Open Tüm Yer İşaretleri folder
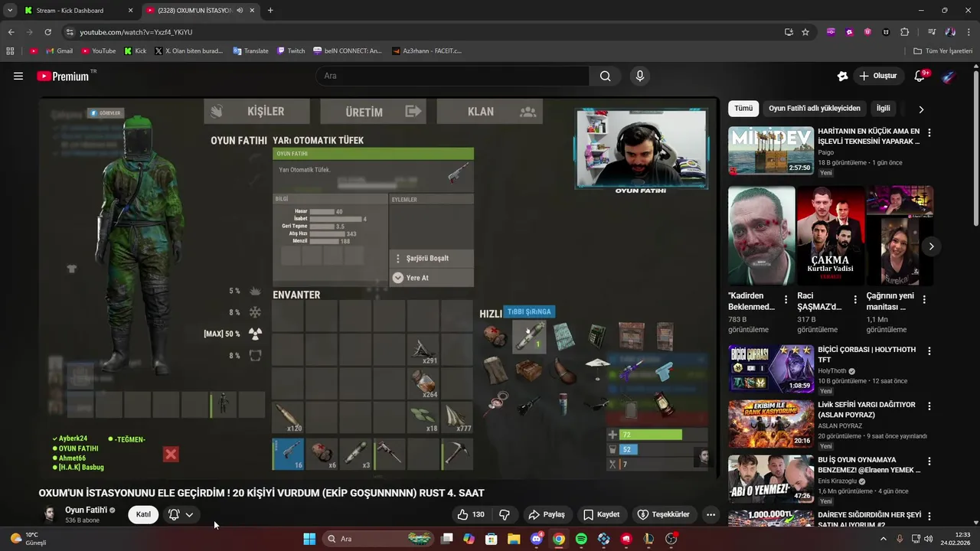Viewport: 980px width, 551px height. [944, 51]
